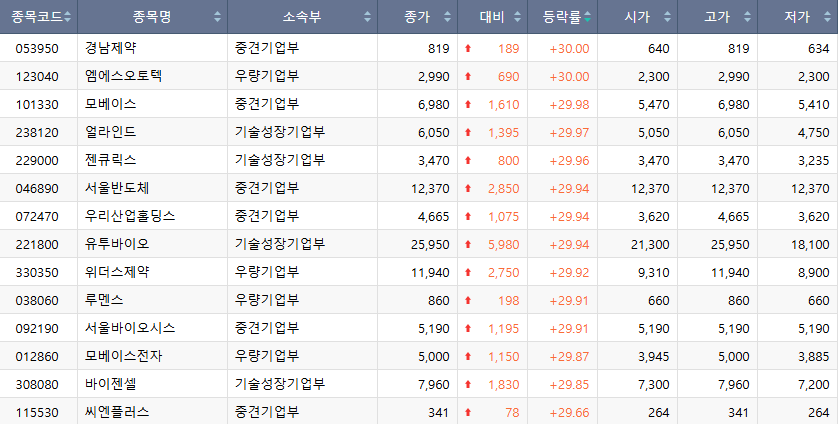The image size is (838, 424).
Task: Click 시가 value 9,310
Action: pyautogui.click(x=654, y=273)
